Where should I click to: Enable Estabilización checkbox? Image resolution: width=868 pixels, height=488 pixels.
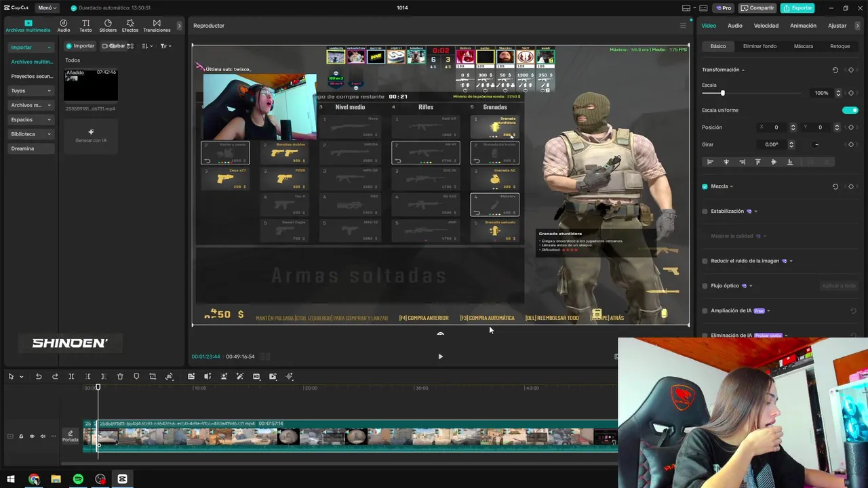click(x=705, y=211)
